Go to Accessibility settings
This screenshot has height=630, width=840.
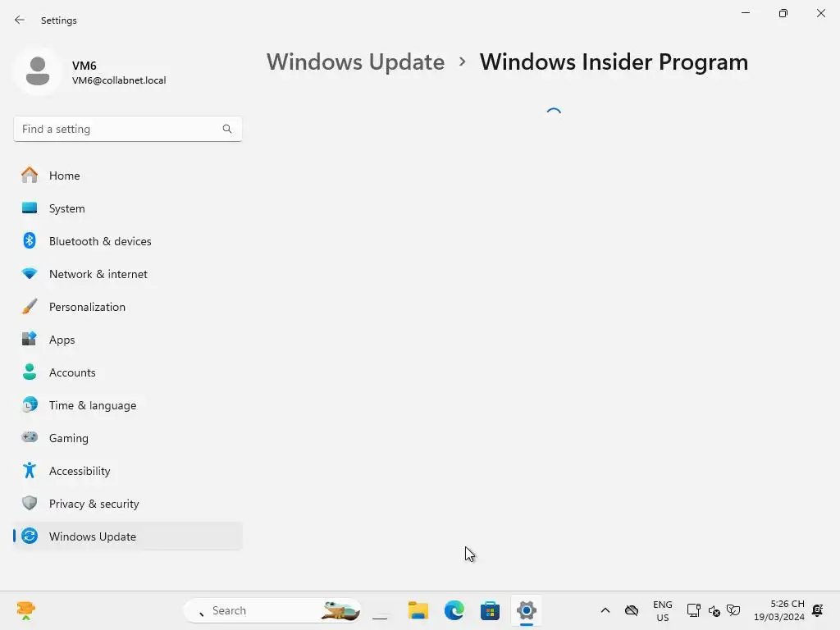127,471
